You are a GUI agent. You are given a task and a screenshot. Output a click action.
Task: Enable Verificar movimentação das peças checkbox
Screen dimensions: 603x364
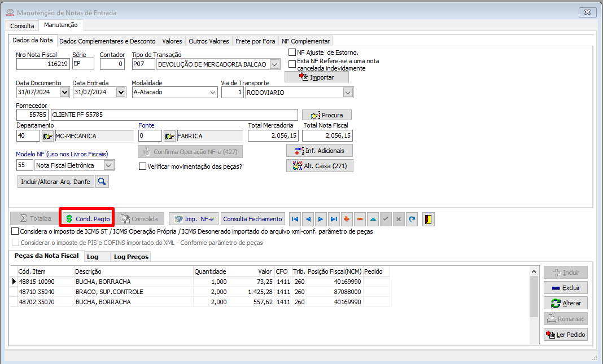[143, 166]
